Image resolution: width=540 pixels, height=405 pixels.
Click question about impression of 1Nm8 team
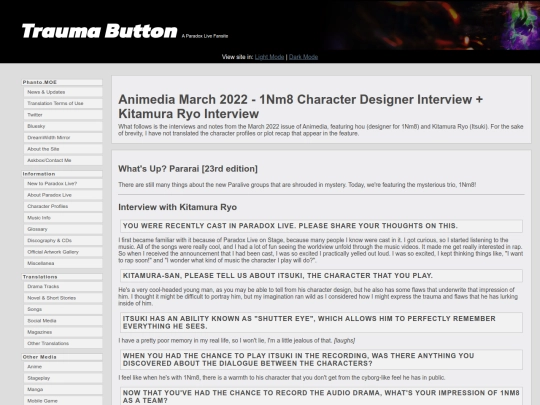coord(321,396)
